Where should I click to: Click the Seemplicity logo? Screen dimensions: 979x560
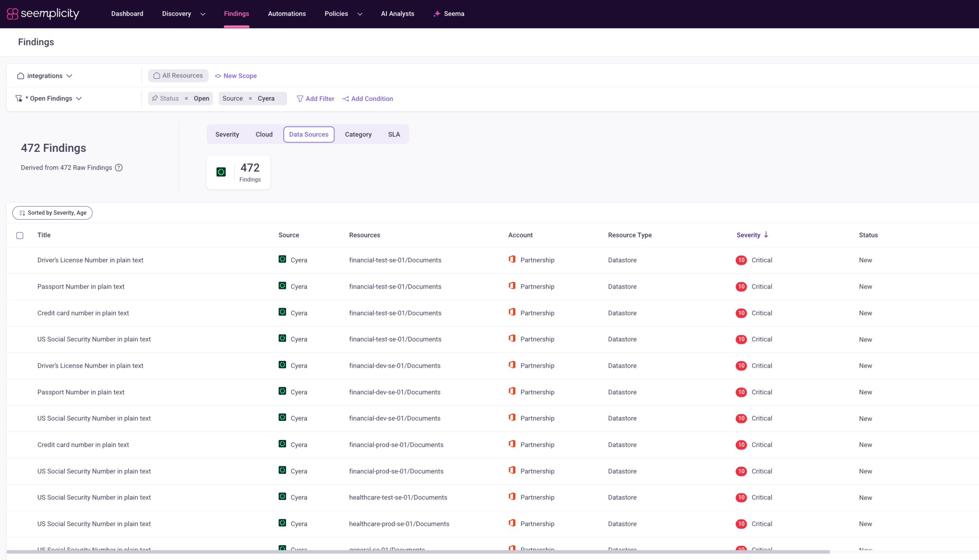coord(43,13)
